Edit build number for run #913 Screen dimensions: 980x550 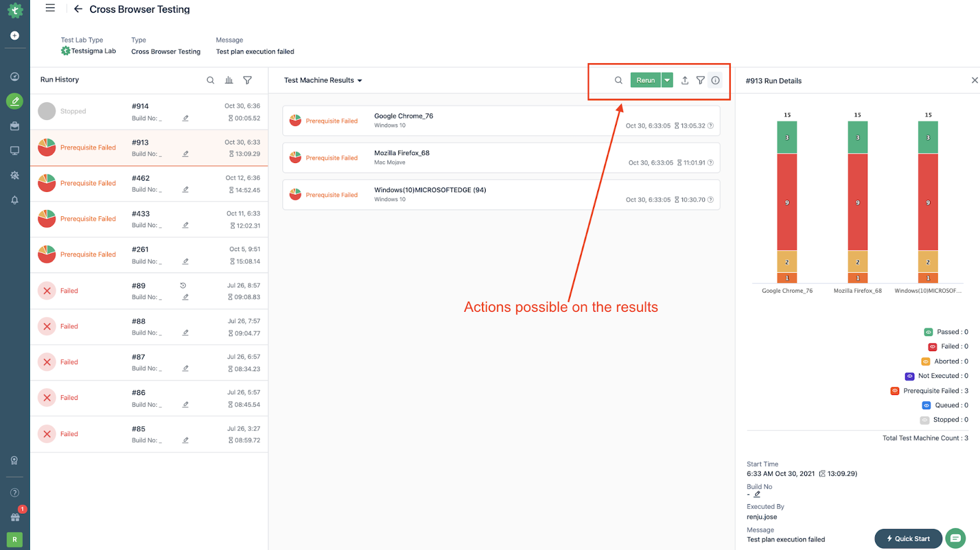pos(186,154)
